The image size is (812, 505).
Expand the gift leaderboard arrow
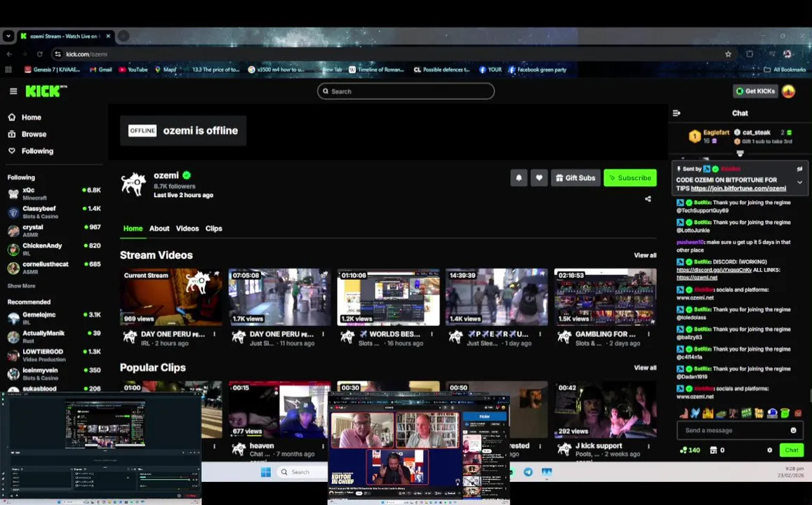[x=740, y=153]
